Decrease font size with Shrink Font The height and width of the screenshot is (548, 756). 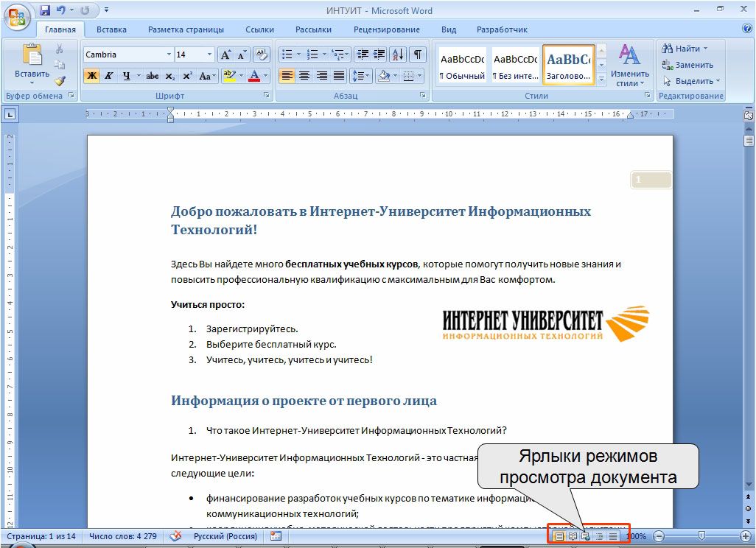tap(242, 55)
